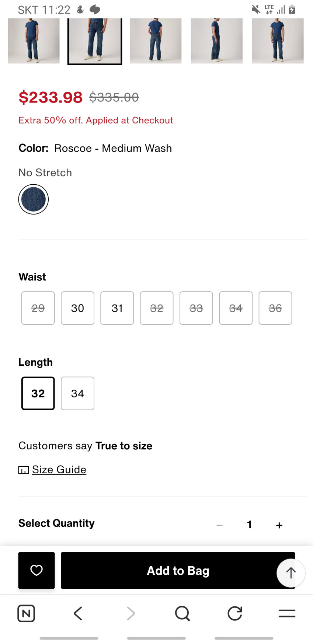Increase quantity with the plus button
The width and height of the screenshot is (313, 644).
279,525
